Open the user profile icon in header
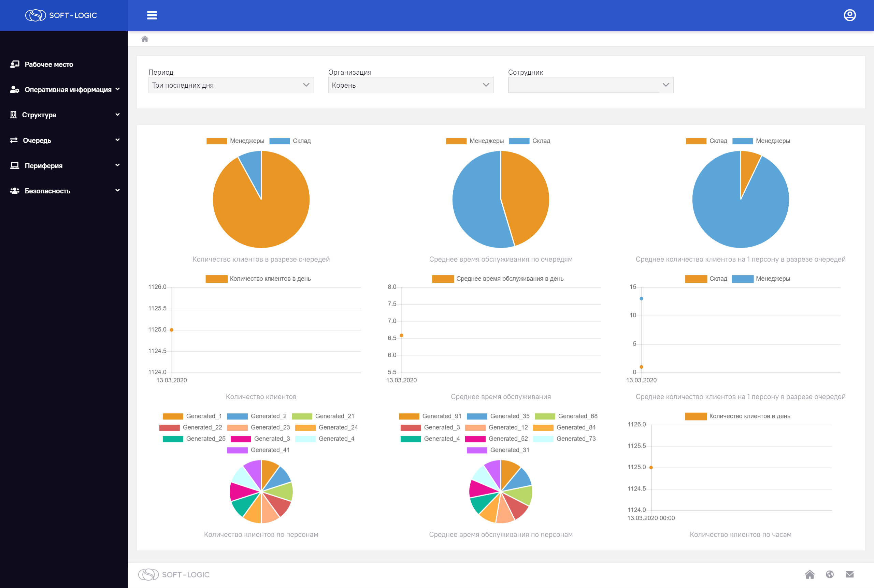The height and width of the screenshot is (588, 874). (x=850, y=15)
